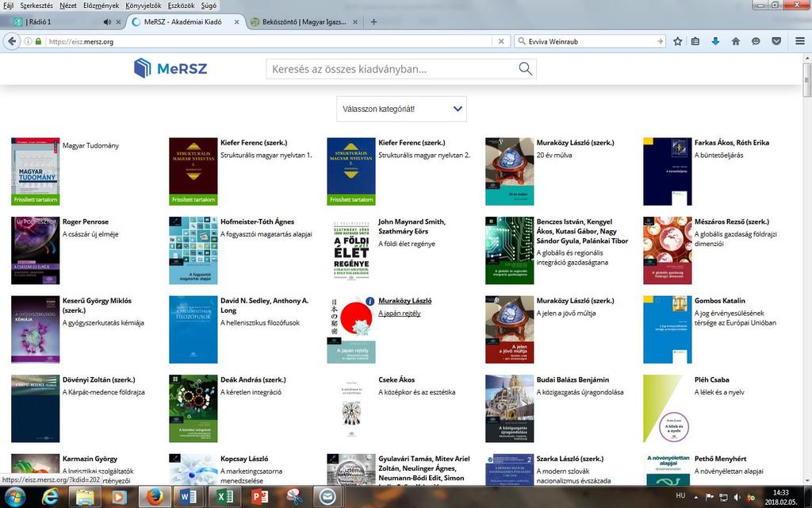Click A fogyasztói magatartás alapjai cover
The height and width of the screenshot is (508, 812).
point(193,250)
